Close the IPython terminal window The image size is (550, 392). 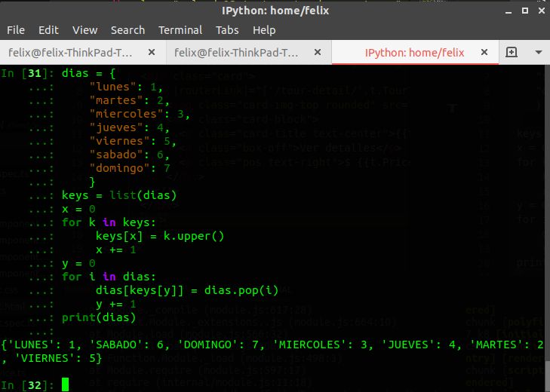pos(542,11)
